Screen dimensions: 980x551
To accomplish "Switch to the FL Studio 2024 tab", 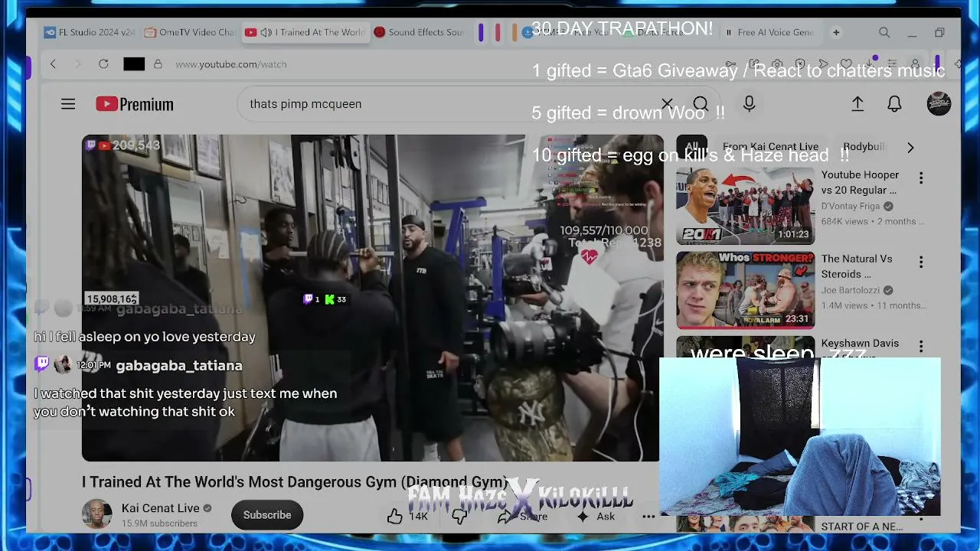I will [x=90, y=32].
